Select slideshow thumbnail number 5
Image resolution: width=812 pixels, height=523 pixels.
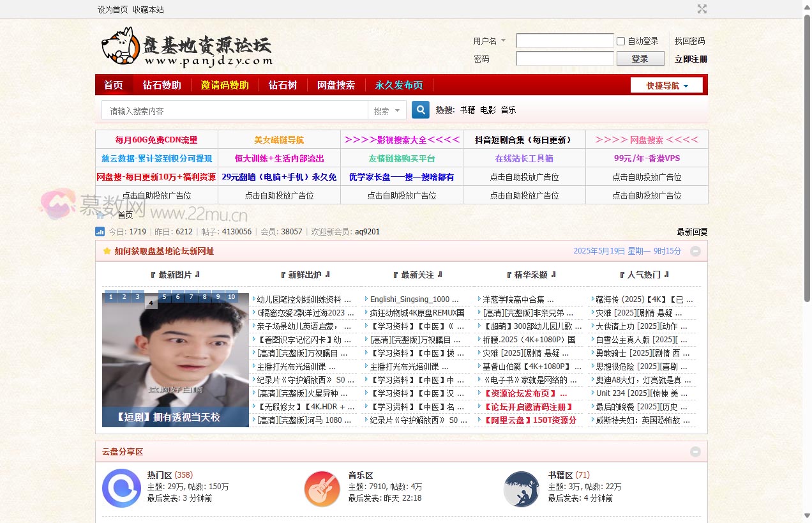point(164,297)
